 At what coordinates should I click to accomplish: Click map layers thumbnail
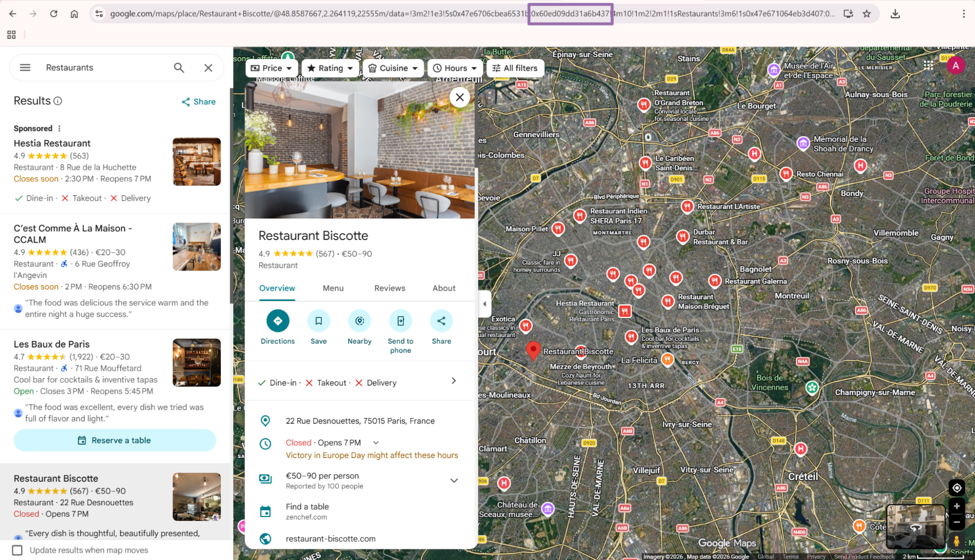point(915,526)
